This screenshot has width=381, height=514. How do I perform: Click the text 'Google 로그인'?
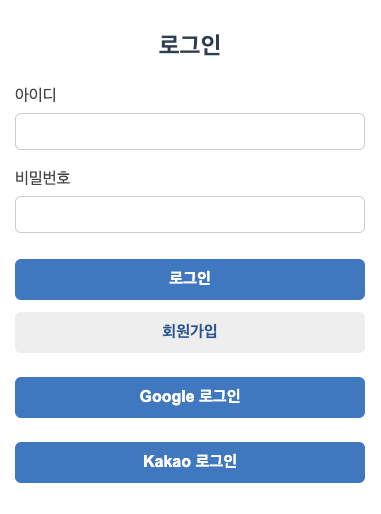pos(190,397)
